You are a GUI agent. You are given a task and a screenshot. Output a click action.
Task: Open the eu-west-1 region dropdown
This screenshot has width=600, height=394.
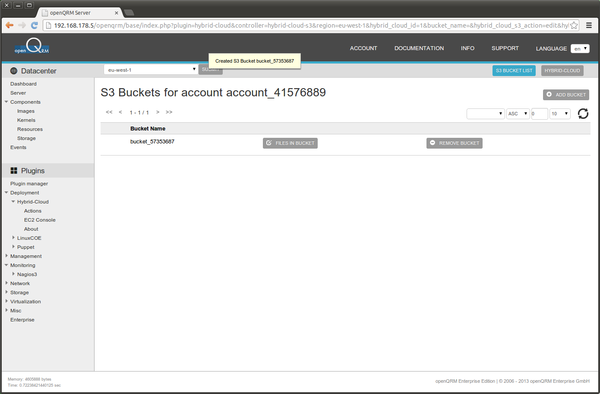[x=151, y=70]
